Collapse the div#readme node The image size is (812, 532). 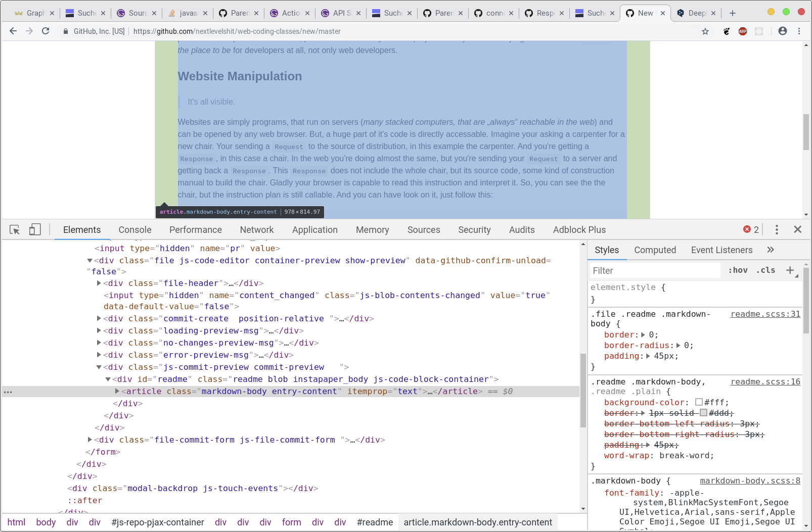coord(108,379)
